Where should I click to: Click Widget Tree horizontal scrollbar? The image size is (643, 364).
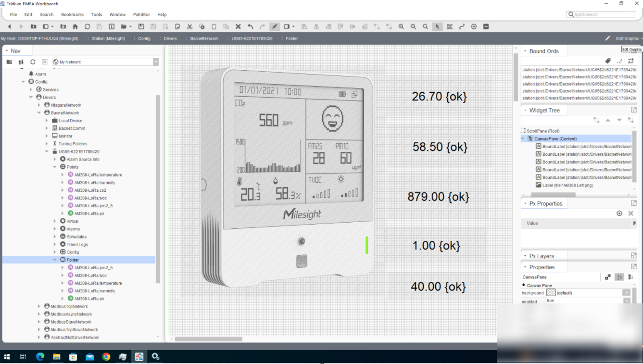552,194
